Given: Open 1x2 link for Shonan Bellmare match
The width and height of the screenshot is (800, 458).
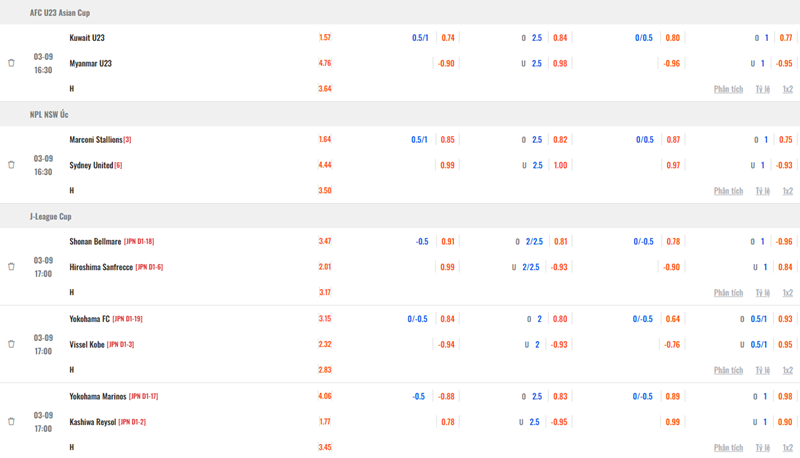Looking at the screenshot, I should 788,293.
